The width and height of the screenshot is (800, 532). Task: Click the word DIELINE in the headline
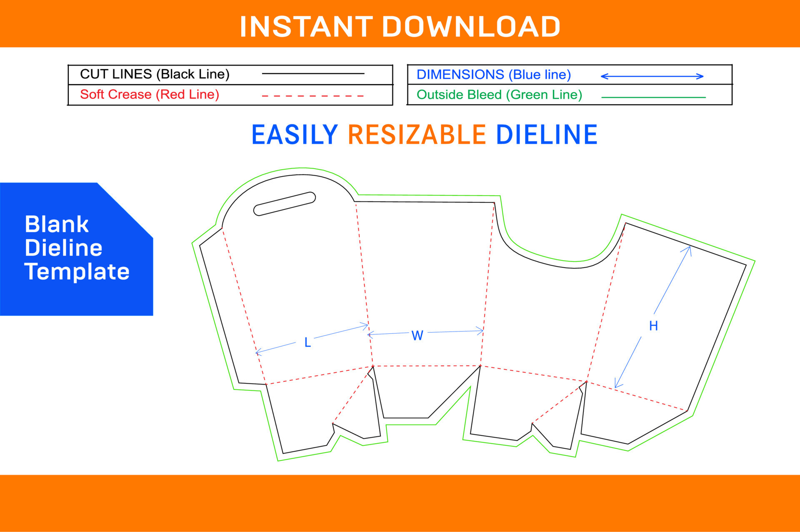coord(547,135)
